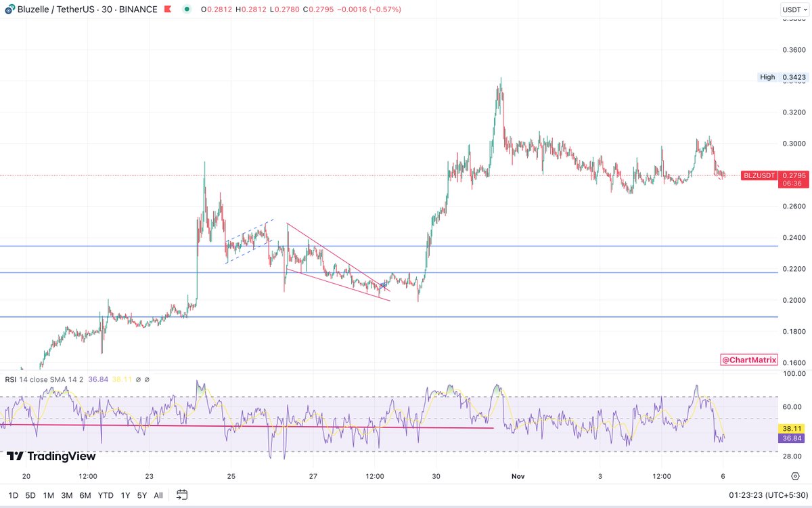812x508 pixels.
Task: Open the Go to date calendar icon
Action: 182,495
